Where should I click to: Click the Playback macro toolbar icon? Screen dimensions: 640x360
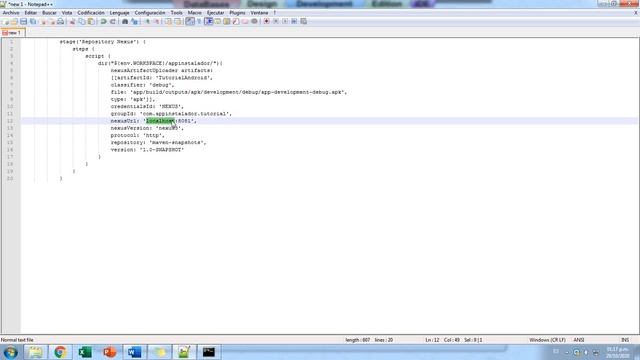click(285, 21)
